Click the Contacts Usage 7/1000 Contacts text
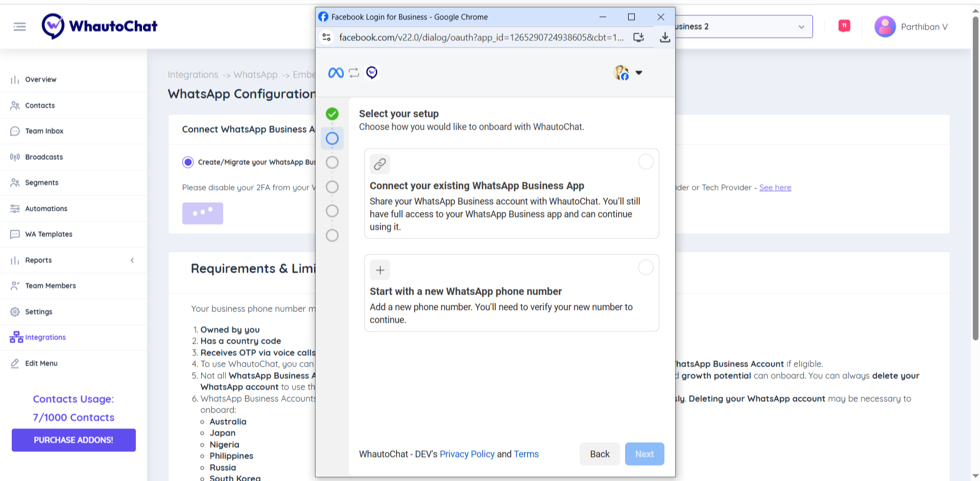Image resolution: width=980 pixels, height=481 pixels. 74,408
